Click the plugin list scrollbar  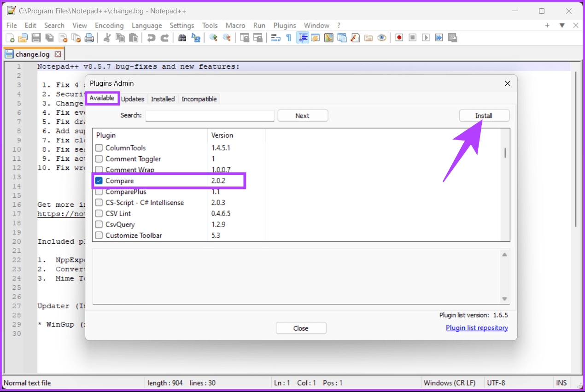[x=504, y=152]
